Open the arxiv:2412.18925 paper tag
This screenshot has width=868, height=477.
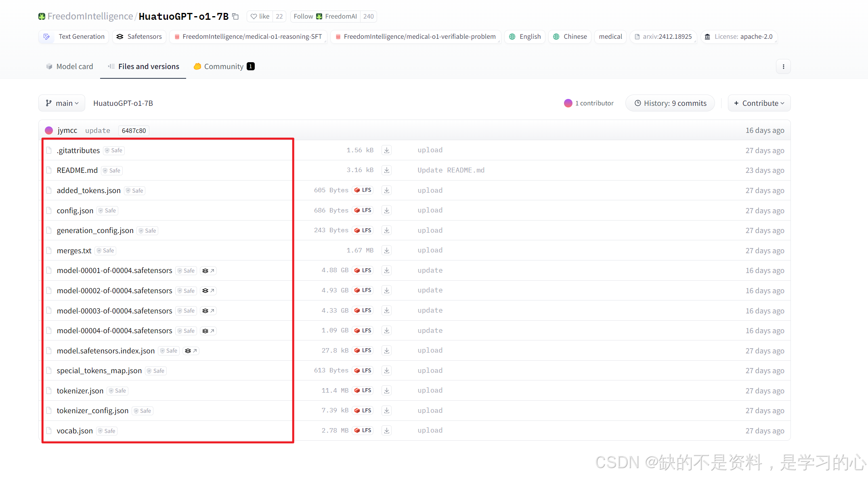tap(663, 37)
